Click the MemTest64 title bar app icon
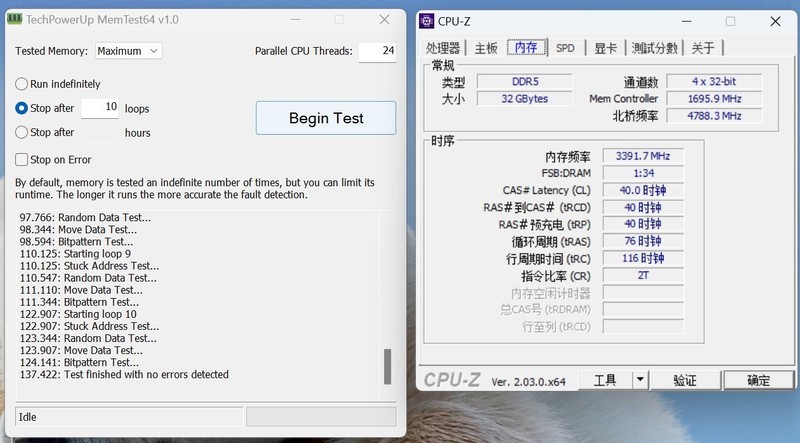This screenshot has width=800, height=443. click(x=14, y=19)
